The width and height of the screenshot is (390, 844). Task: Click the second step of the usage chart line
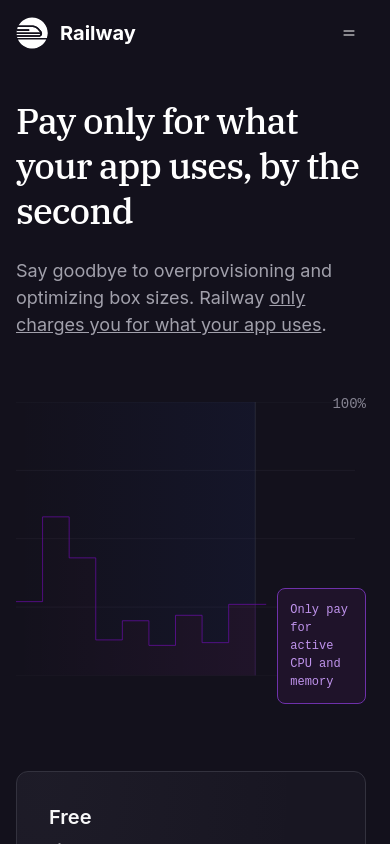click(x=82, y=558)
